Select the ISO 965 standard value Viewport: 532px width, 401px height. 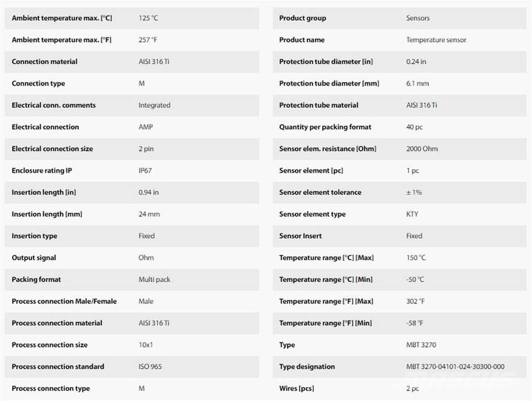(150, 367)
